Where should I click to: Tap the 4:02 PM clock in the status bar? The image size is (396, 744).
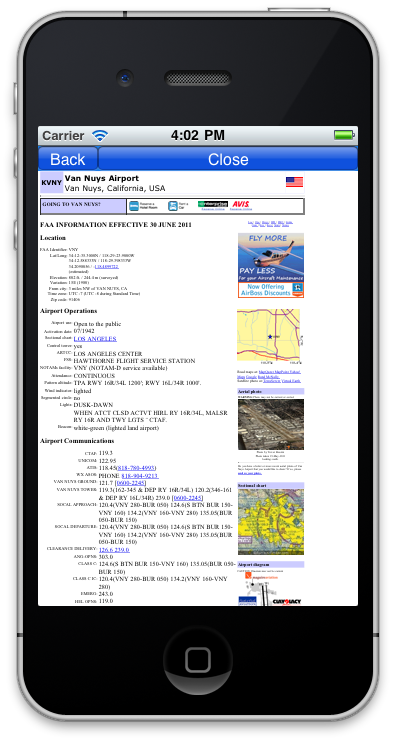[x=198, y=135]
